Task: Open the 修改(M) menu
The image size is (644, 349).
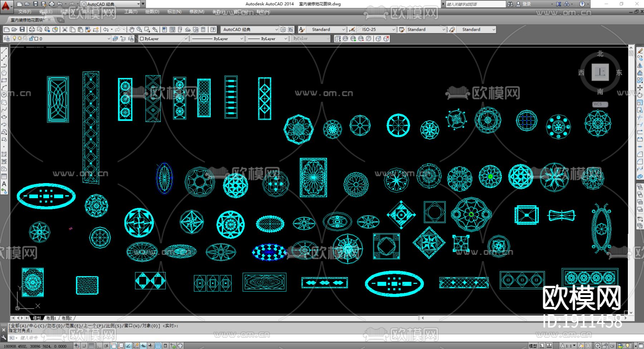Action: pyautogui.click(x=197, y=12)
